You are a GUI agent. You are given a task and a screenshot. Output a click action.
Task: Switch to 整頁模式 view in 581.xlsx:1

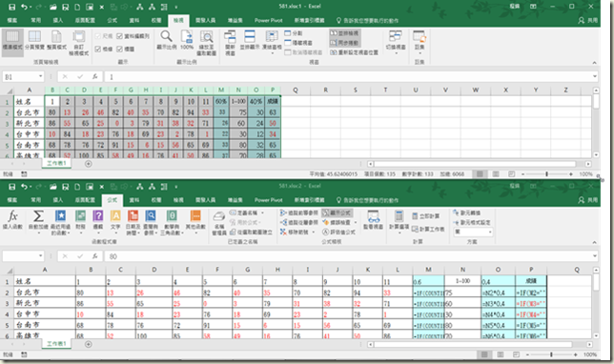coord(56,41)
